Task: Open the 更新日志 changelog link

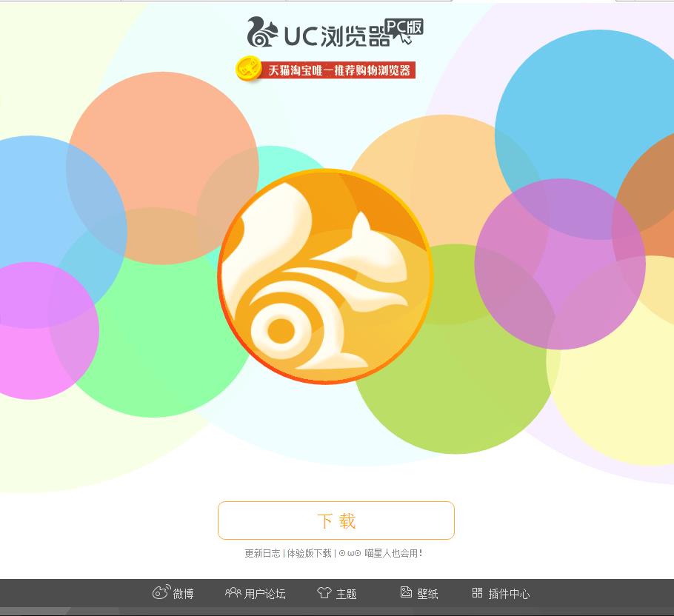Action: [x=262, y=553]
